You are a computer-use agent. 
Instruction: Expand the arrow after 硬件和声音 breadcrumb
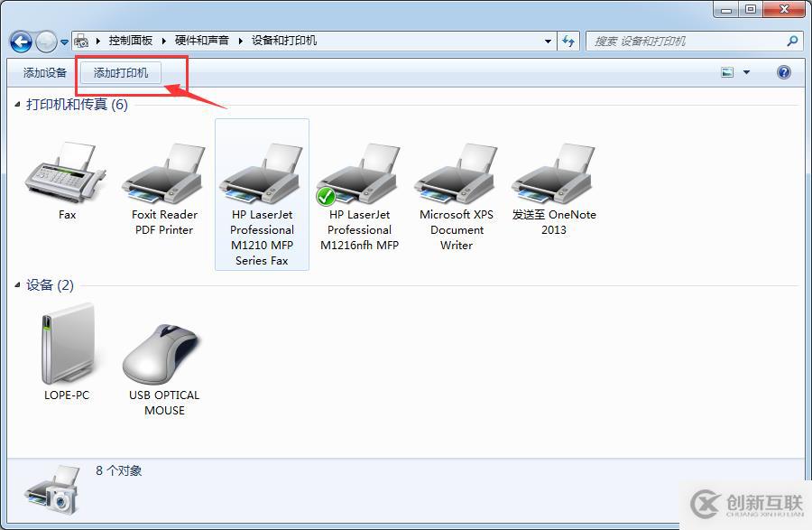pos(240,41)
